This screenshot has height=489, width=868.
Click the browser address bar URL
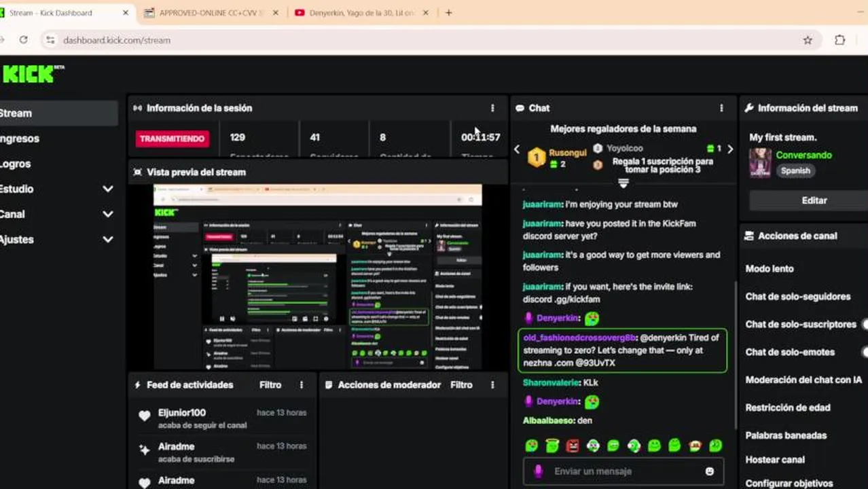tap(117, 40)
